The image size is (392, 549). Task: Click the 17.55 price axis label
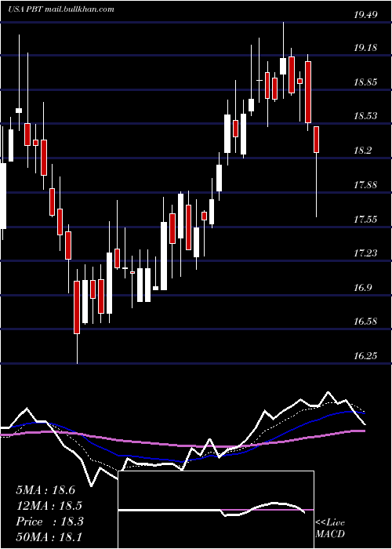point(365,220)
